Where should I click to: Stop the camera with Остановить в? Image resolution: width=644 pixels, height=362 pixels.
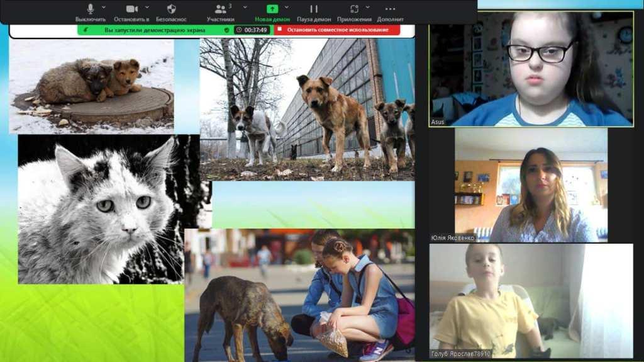click(131, 9)
